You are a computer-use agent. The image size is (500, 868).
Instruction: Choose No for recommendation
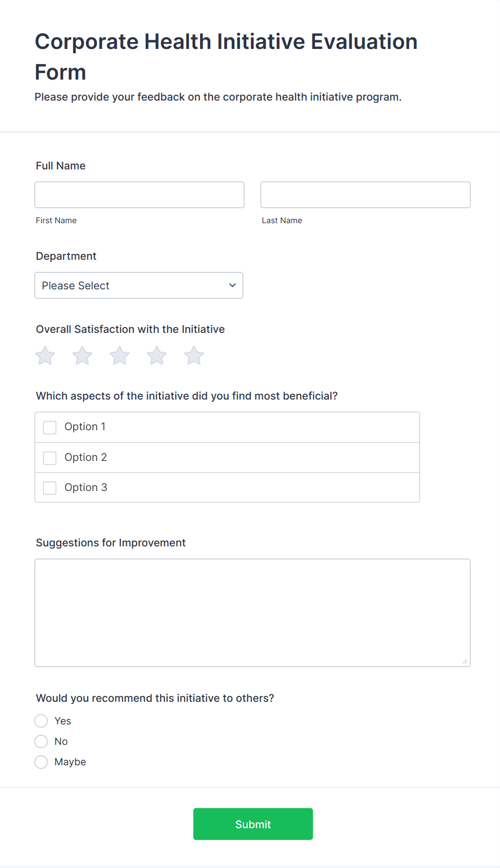[41, 742]
